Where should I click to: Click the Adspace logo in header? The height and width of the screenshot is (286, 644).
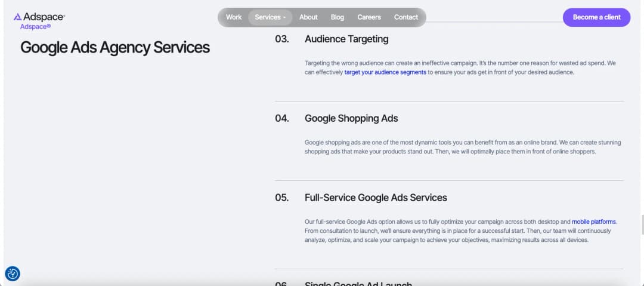(39, 17)
